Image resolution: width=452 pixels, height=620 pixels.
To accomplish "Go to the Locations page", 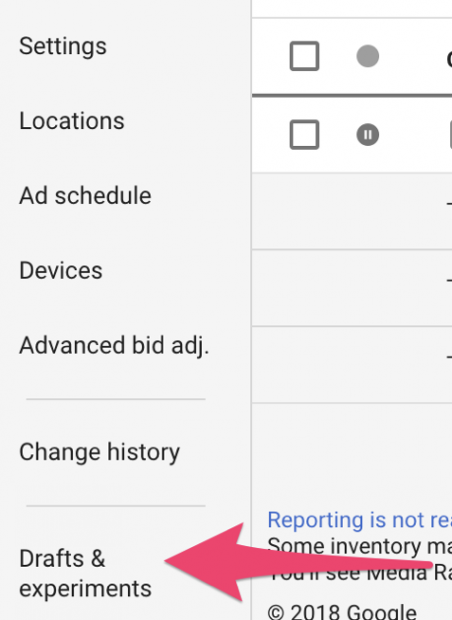I will point(72,121).
